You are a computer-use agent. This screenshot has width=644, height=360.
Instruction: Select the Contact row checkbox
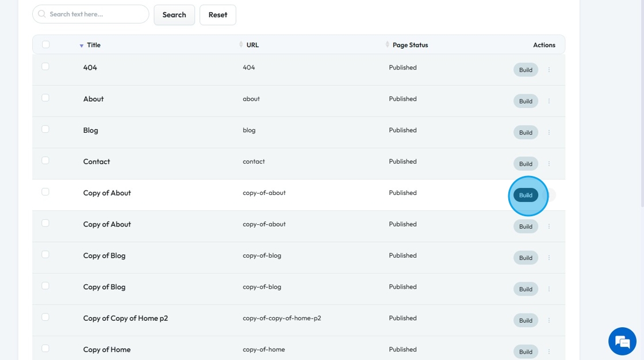click(46, 160)
